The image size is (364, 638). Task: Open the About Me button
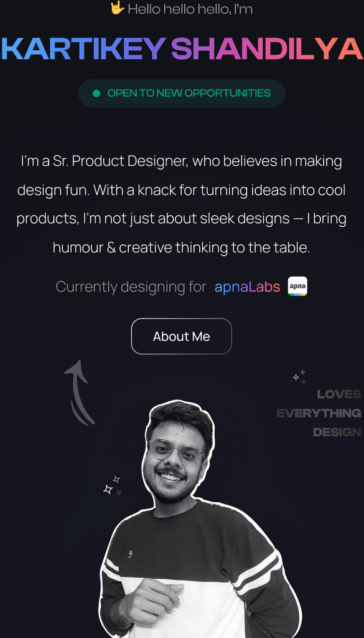tap(181, 336)
